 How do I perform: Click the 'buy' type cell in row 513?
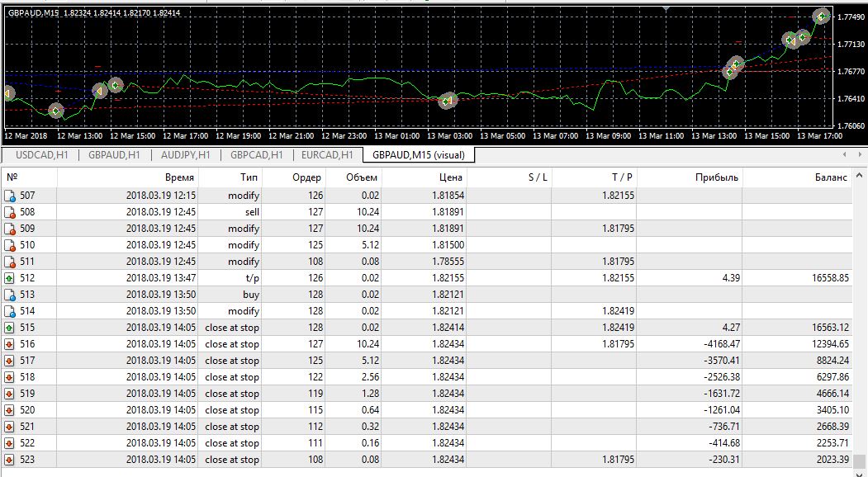[x=251, y=295]
